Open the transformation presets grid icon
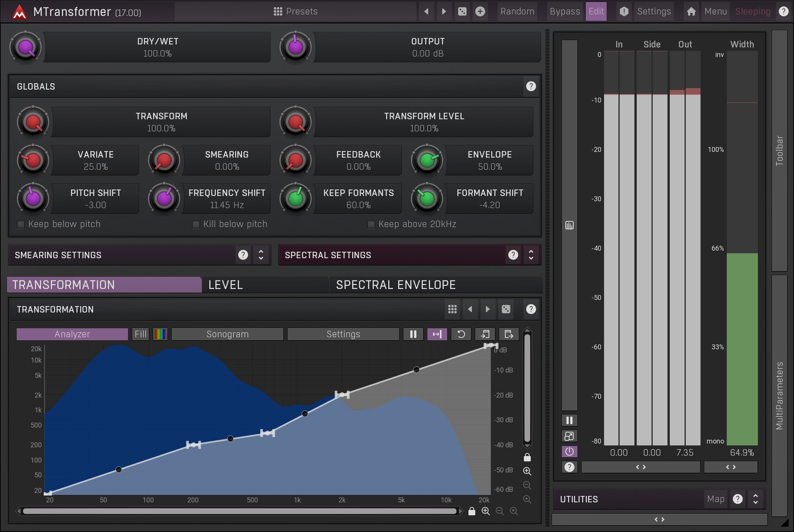The height and width of the screenshot is (532, 794). point(452,309)
